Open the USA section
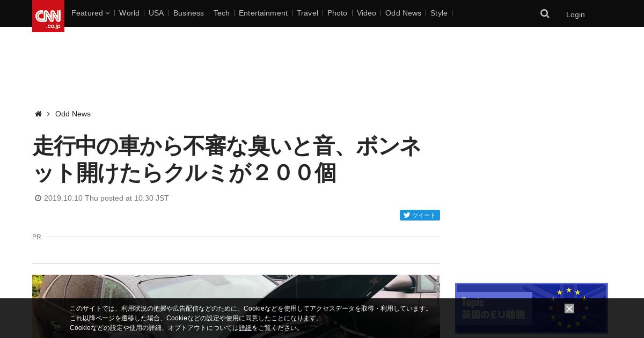Screen dimensions: 644x338 click(x=156, y=13)
